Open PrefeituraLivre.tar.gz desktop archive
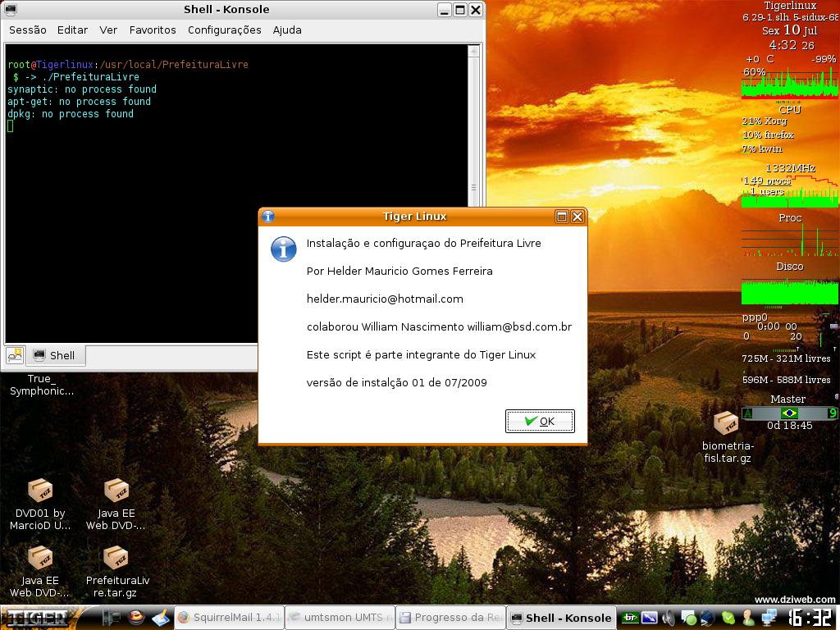The image size is (840, 630). (x=116, y=559)
